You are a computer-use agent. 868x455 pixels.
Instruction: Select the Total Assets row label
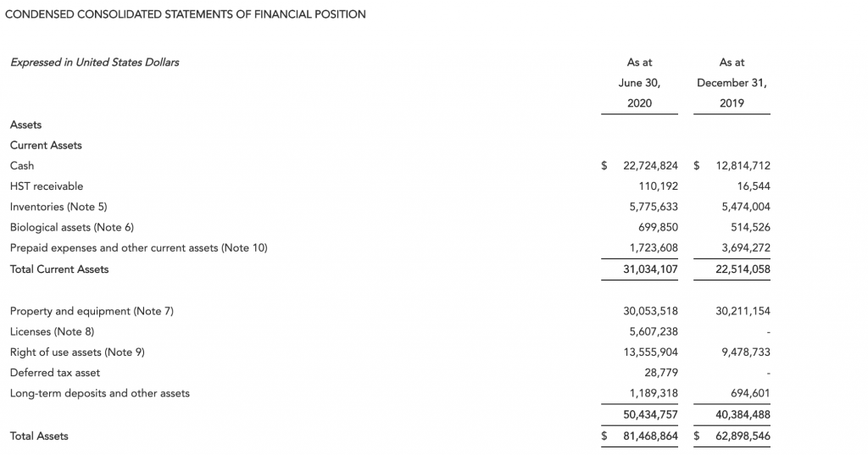[39, 436]
